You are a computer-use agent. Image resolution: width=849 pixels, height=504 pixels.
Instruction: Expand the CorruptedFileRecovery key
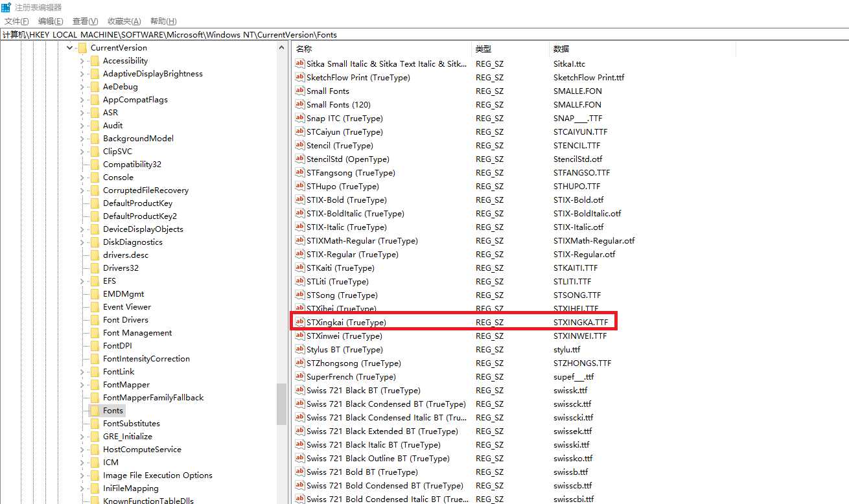[82, 190]
